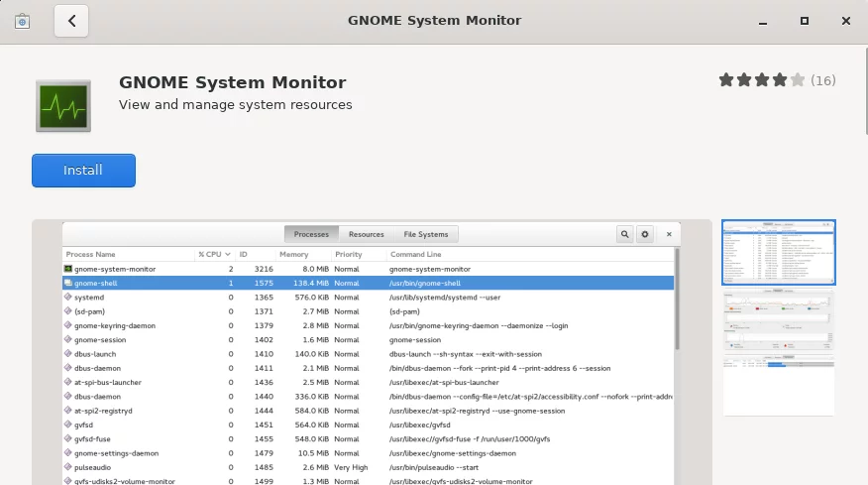Close the GNOME Software window

click(846, 21)
